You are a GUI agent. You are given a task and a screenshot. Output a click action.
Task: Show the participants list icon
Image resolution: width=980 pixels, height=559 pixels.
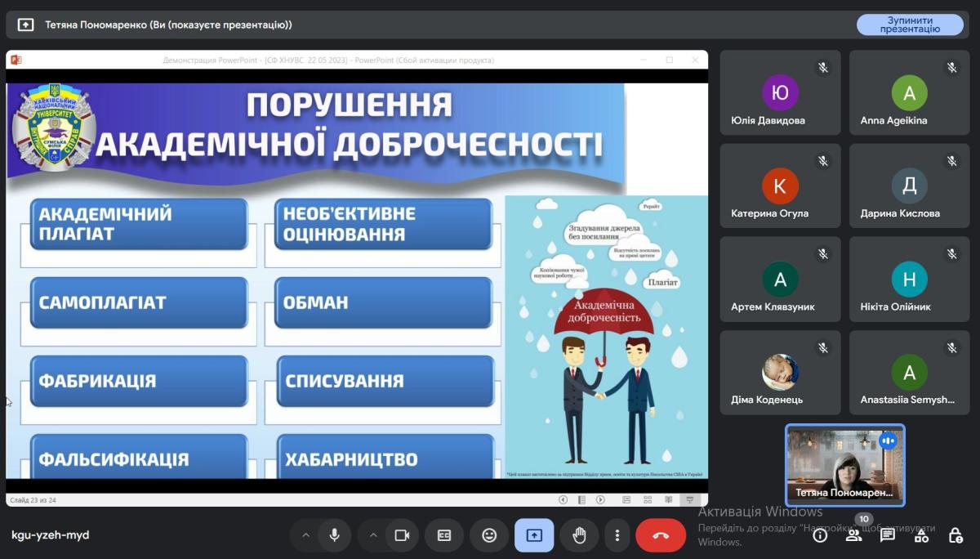coord(853,535)
